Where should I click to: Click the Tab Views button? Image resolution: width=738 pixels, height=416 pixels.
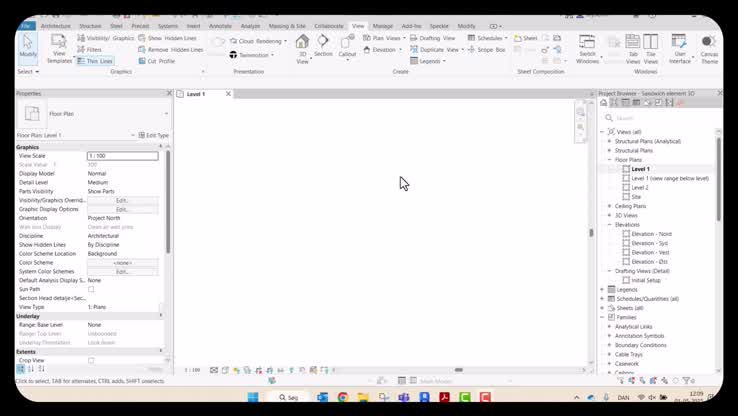(633, 48)
